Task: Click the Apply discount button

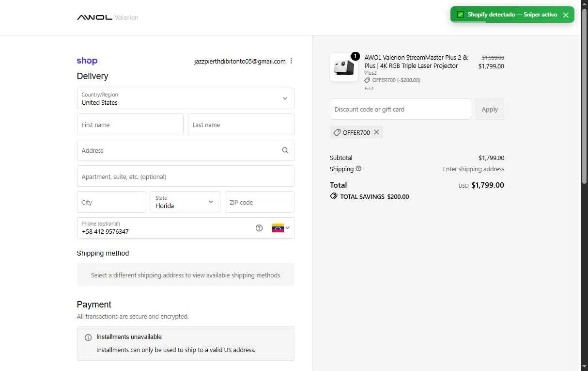Action: tap(490, 109)
